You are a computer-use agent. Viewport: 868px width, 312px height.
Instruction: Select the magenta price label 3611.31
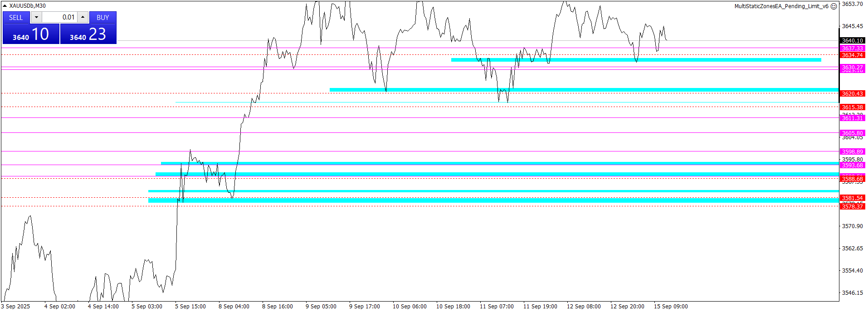[853, 118]
